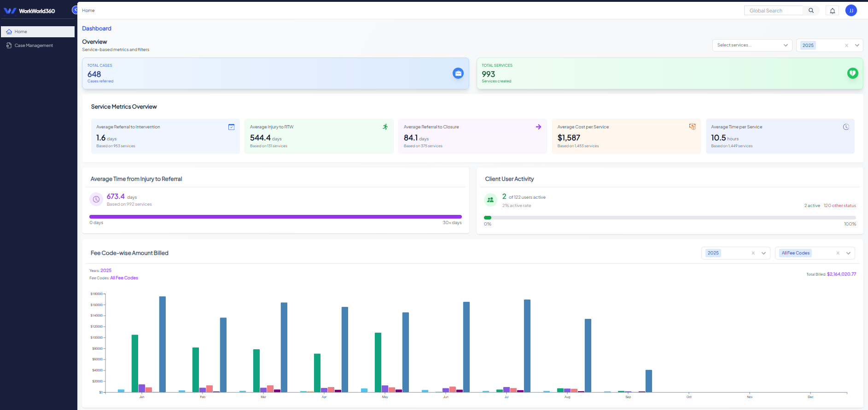The width and height of the screenshot is (868, 410).
Task: Open the Fee Code chart year dropdown
Action: point(763,253)
